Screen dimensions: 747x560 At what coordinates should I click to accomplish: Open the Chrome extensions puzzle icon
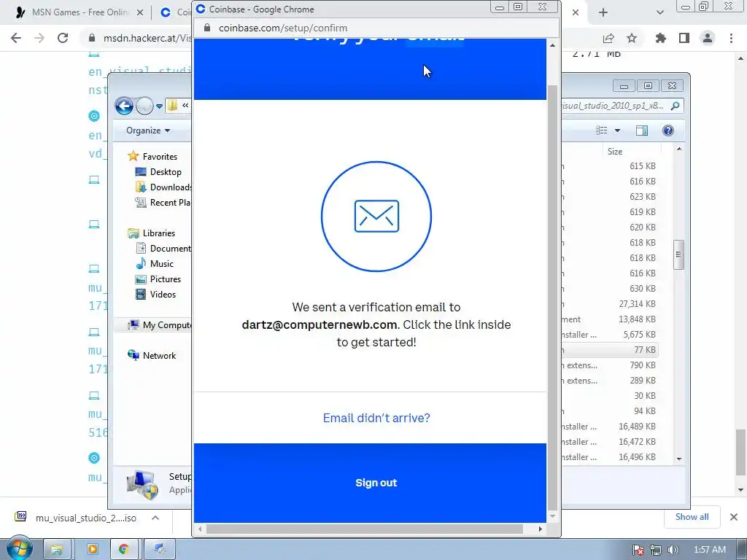(x=660, y=38)
